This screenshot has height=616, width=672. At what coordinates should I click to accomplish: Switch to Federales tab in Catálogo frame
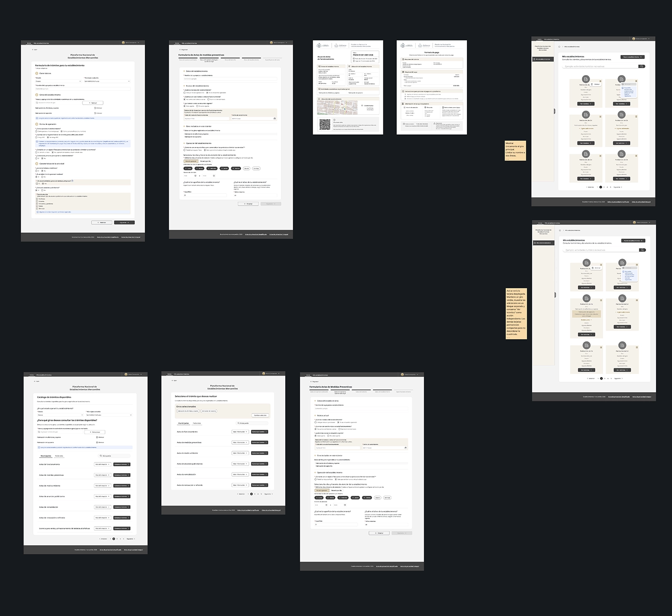pyautogui.click(x=59, y=456)
